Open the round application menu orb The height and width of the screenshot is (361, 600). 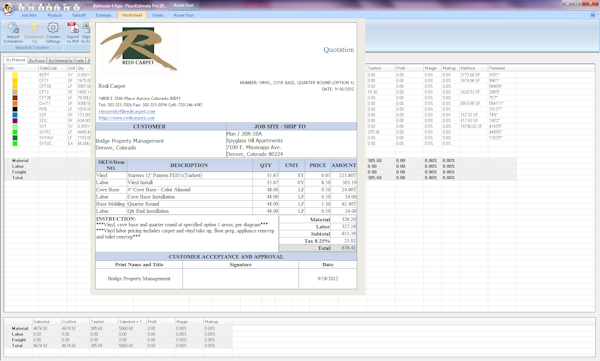(x=8, y=8)
